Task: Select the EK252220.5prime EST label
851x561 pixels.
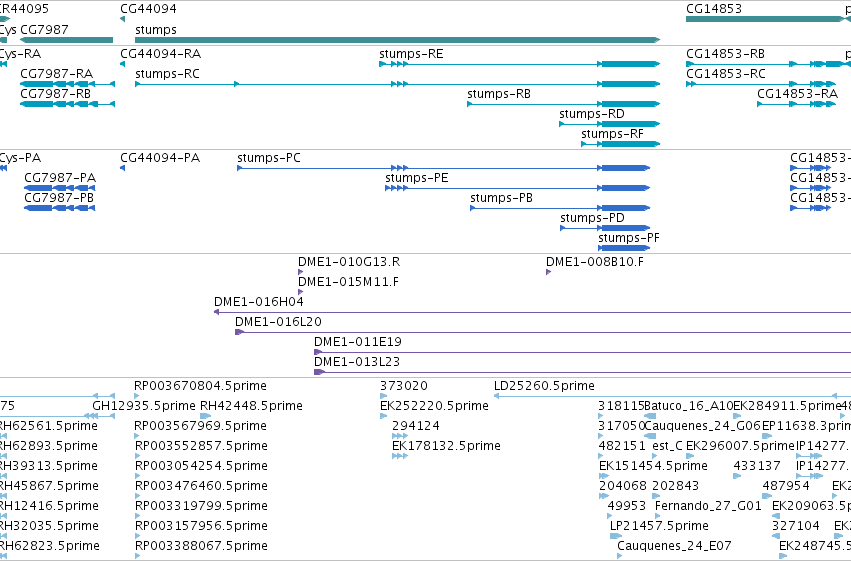Action: coord(434,406)
